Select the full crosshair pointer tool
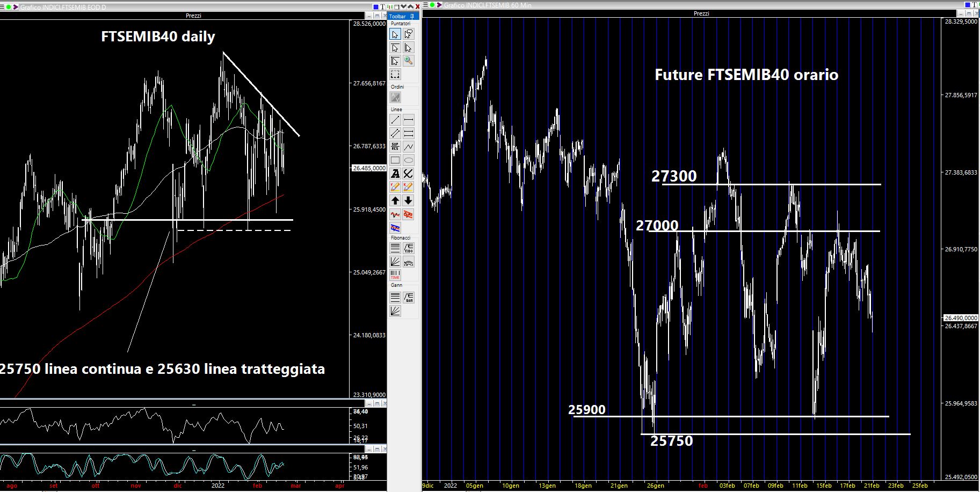The height and width of the screenshot is (492, 980). [395, 61]
